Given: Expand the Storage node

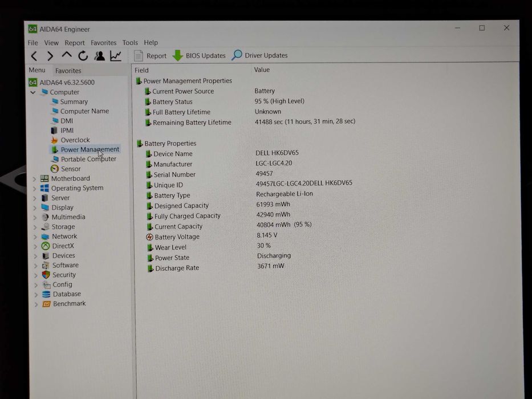Looking at the screenshot, I should click(35, 227).
